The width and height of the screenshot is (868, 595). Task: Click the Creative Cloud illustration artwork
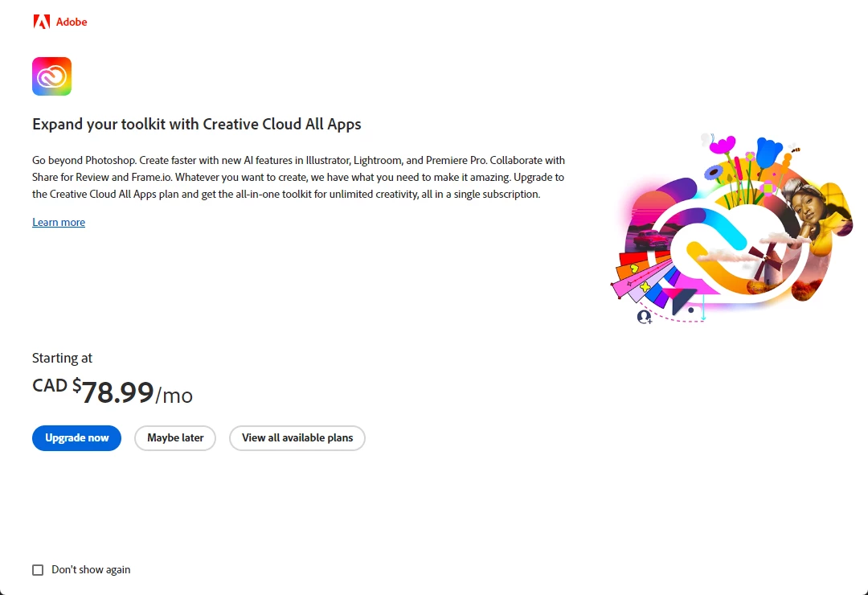(x=732, y=228)
